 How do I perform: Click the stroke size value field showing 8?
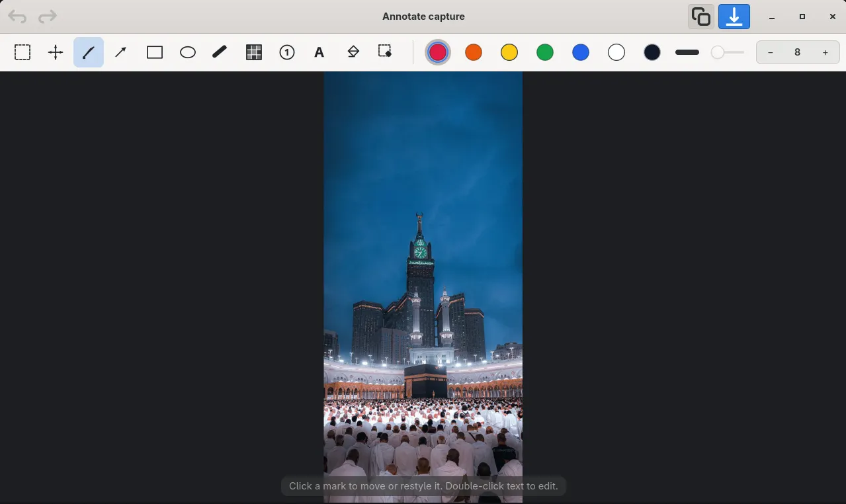(x=798, y=52)
